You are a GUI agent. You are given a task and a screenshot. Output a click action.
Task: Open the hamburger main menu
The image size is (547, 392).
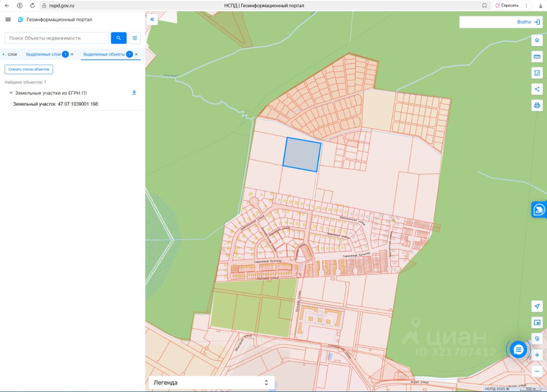coord(8,20)
